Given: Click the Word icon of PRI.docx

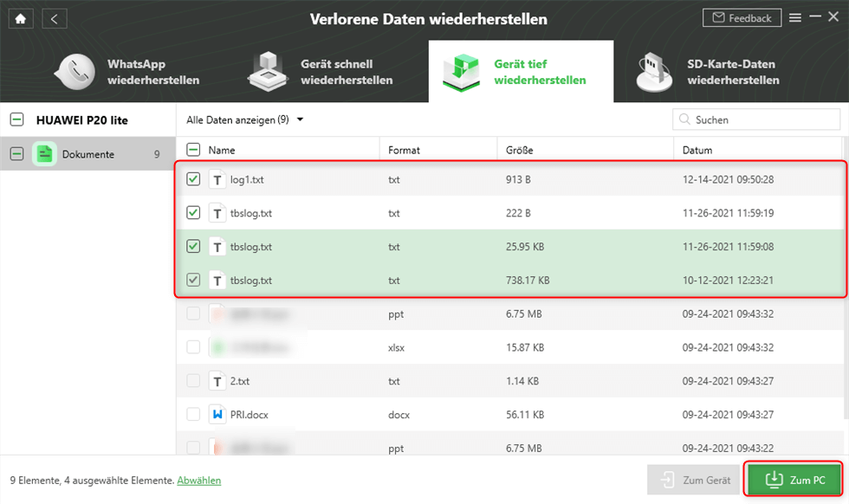Looking at the screenshot, I should [217, 415].
